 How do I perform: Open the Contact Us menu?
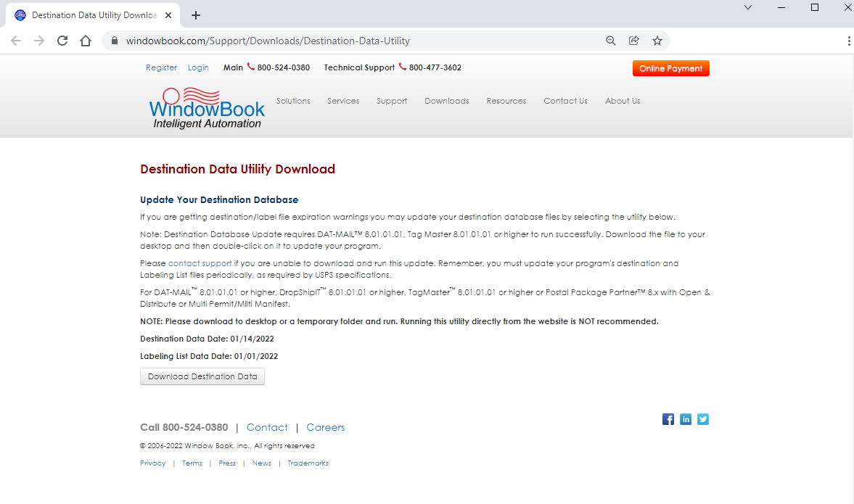(x=565, y=102)
